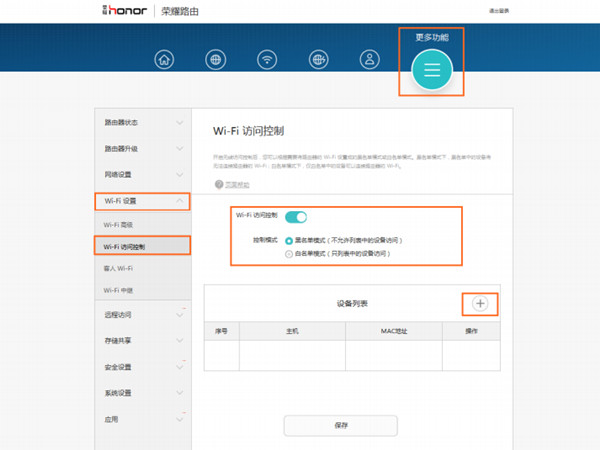Screen dimensions: 600x450
Task: Select the 黑名单模式 radio button
Action: point(289,241)
